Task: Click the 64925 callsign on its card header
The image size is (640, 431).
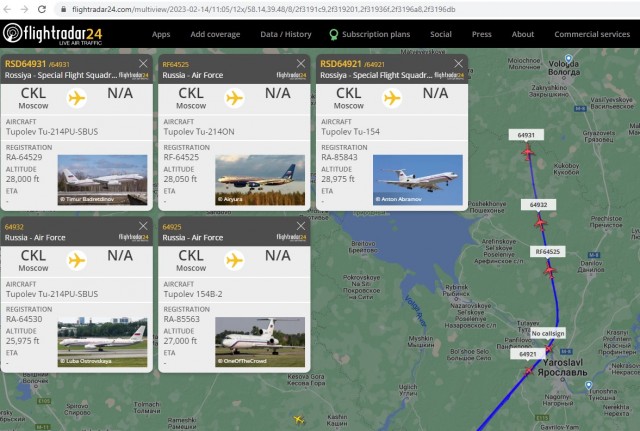Action: [x=172, y=227]
